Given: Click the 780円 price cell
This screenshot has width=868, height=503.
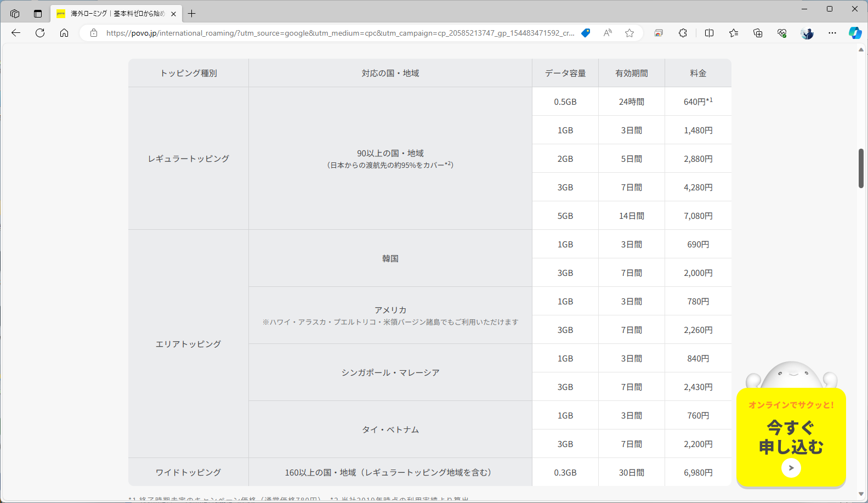Looking at the screenshot, I should (698, 301).
